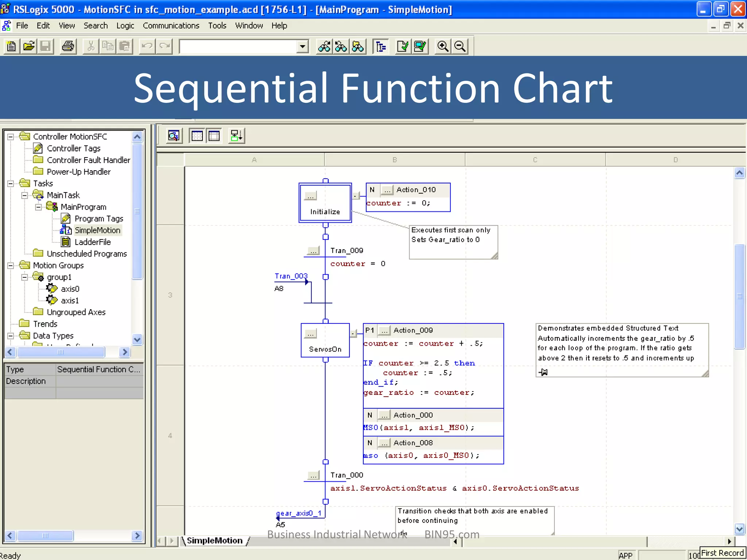The width and height of the screenshot is (747, 560).
Task: Click the Open folder toolbar icon
Action: pos(28,46)
